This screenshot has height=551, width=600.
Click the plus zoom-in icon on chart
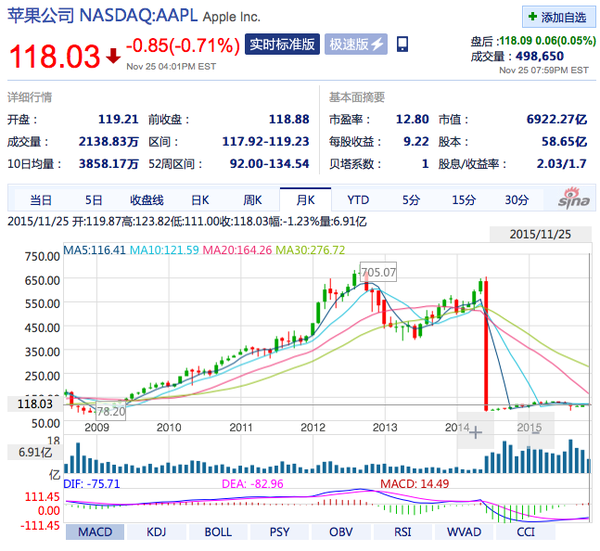pyautogui.click(x=475, y=433)
